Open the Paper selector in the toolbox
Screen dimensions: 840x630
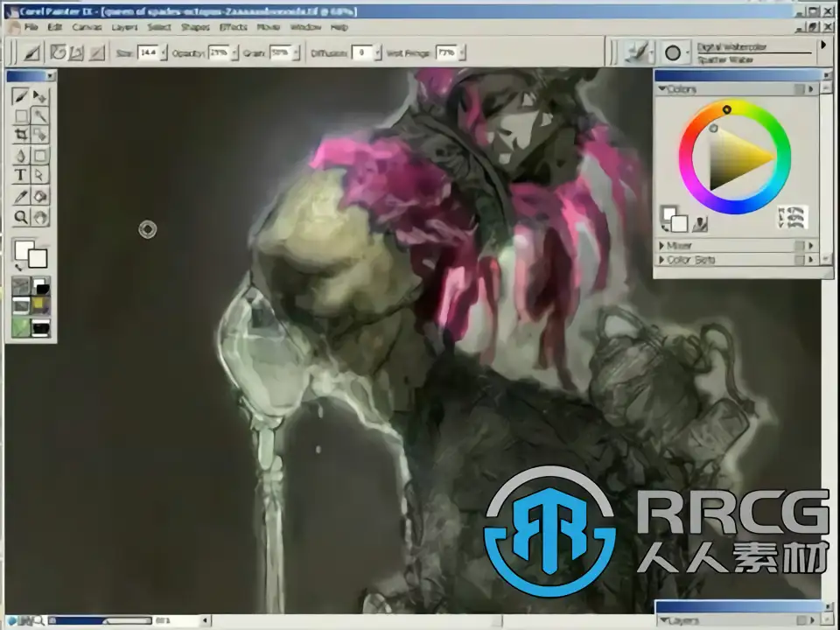click(21, 287)
